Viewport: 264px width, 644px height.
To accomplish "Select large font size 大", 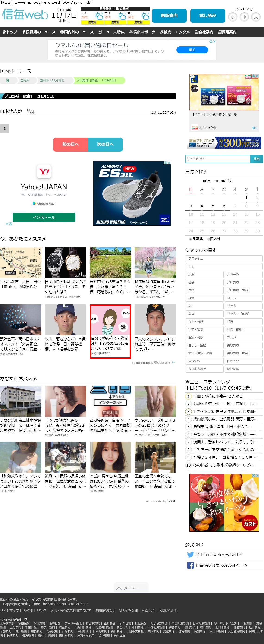I will coord(255,17).
